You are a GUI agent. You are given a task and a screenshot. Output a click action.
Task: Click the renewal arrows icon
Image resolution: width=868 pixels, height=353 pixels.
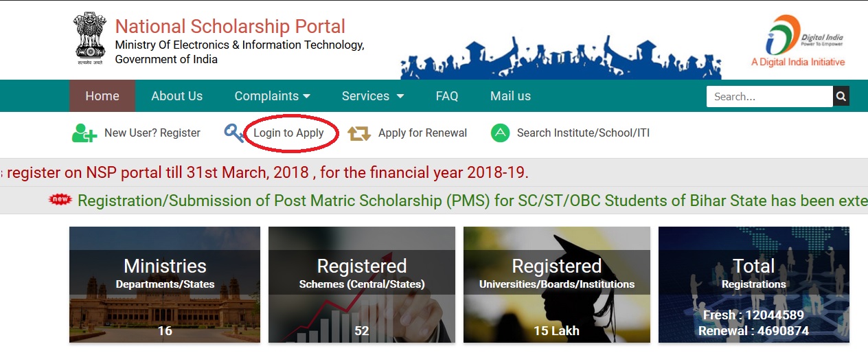click(359, 133)
